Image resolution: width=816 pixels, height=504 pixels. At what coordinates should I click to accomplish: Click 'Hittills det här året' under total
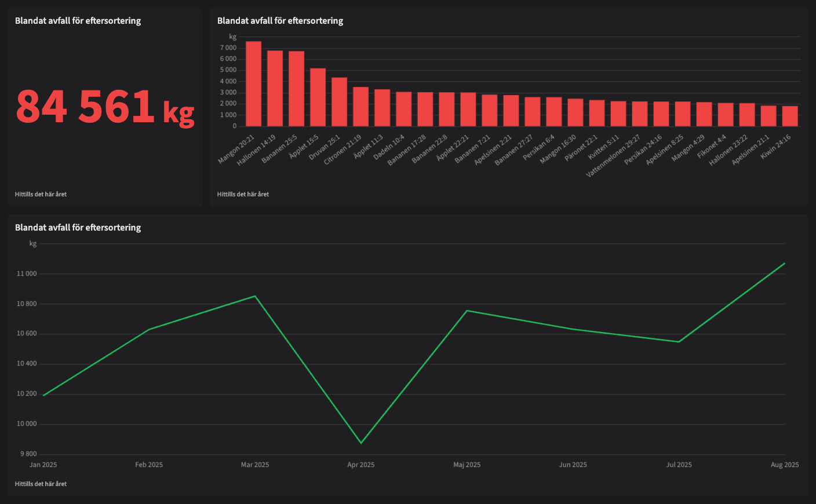tap(41, 195)
